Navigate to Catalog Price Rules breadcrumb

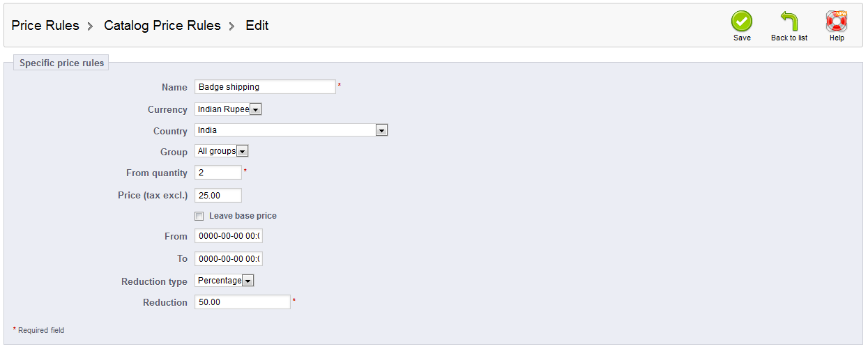(162, 26)
